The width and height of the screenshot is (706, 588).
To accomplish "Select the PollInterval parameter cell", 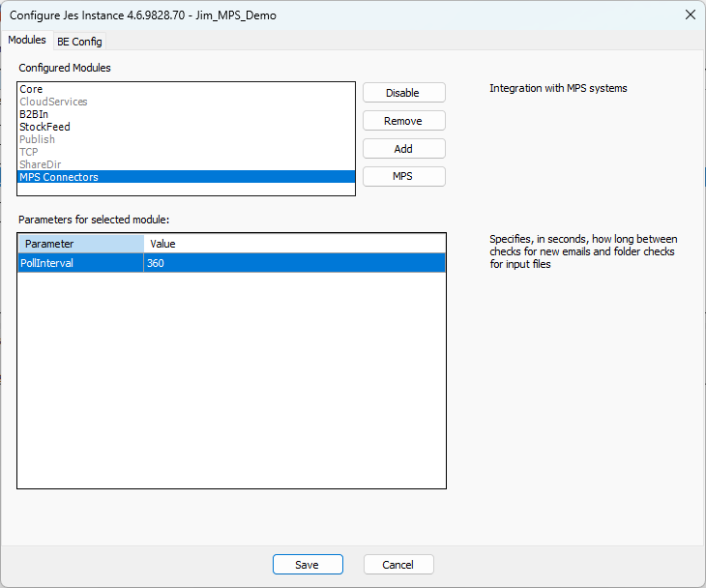I will [81, 263].
